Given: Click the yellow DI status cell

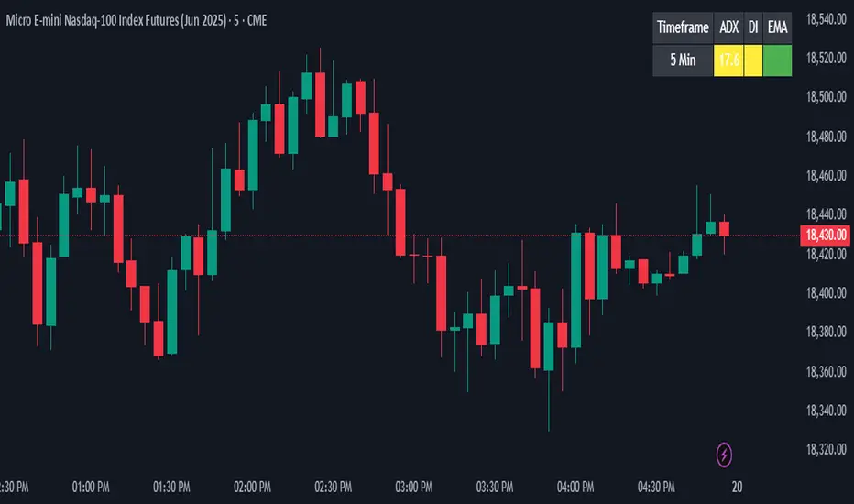Looking at the screenshot, I should [x=752, y=60].
